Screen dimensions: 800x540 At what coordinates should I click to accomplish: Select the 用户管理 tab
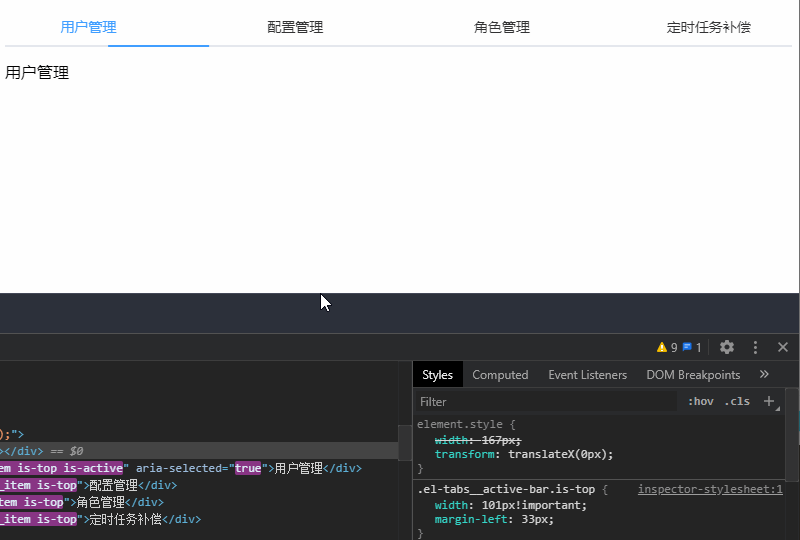88,27
